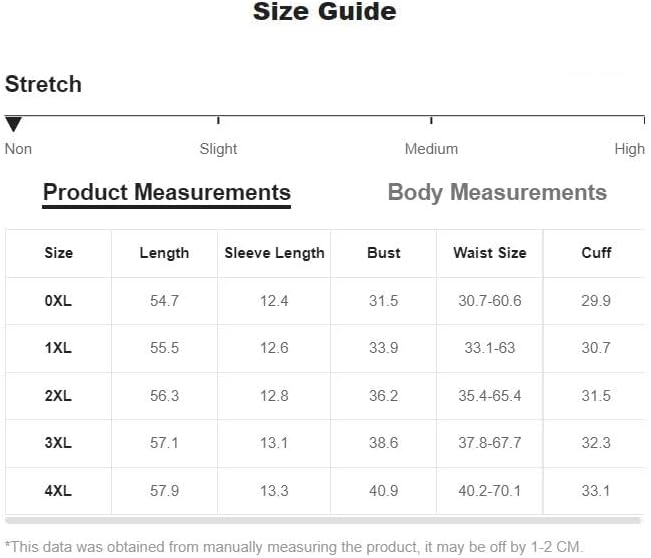Click the horizontal scrollbar below the table

click(x=323, y=520)
